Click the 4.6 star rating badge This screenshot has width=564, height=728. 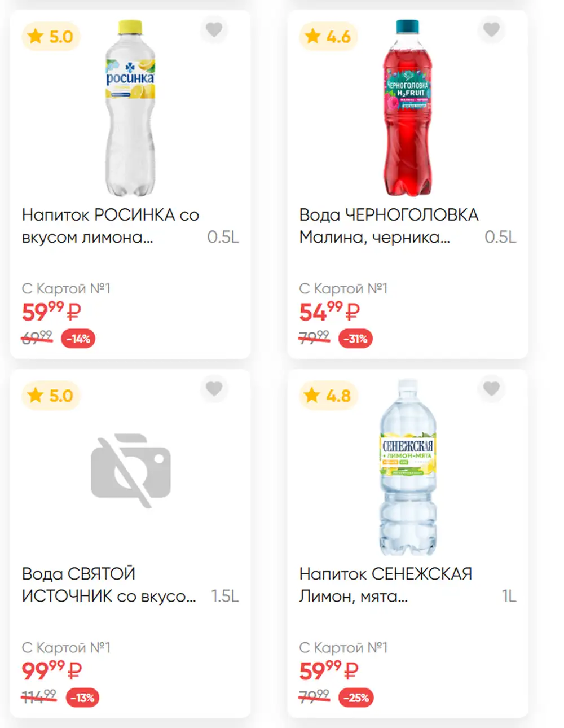point(328,37)
